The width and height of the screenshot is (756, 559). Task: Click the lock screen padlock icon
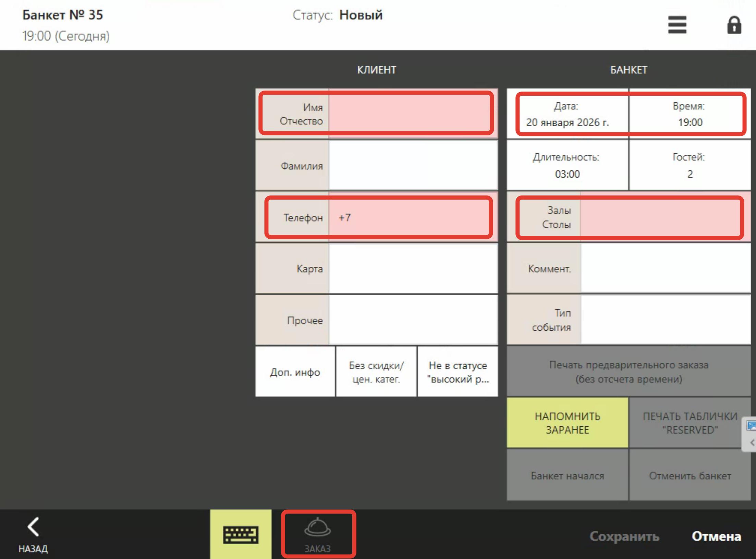[734, 25]
